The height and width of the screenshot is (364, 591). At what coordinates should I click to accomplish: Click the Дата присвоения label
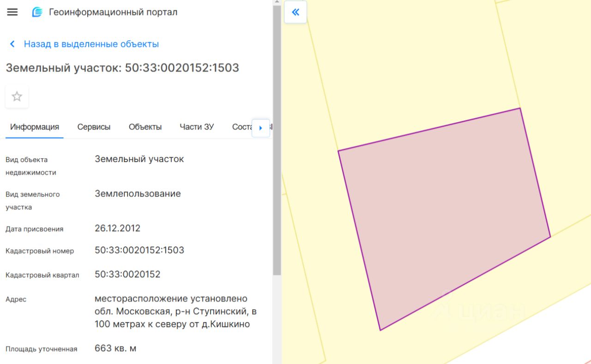click(35, 229)
